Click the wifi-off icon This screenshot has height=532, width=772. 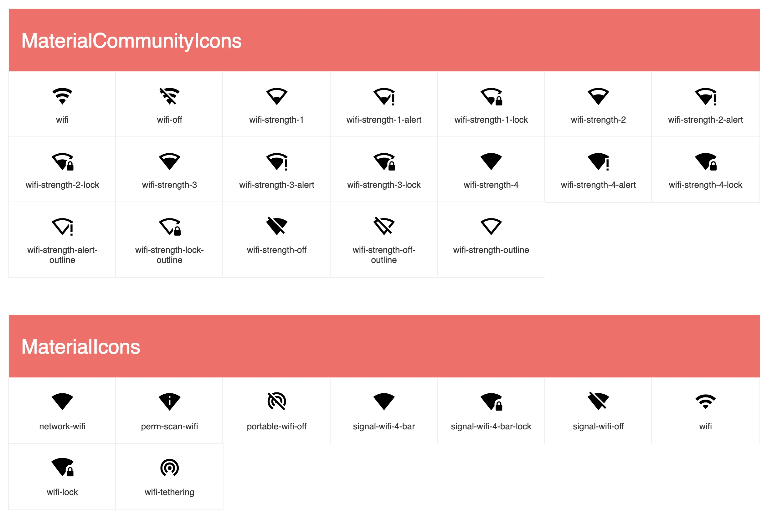click(169, 96)
